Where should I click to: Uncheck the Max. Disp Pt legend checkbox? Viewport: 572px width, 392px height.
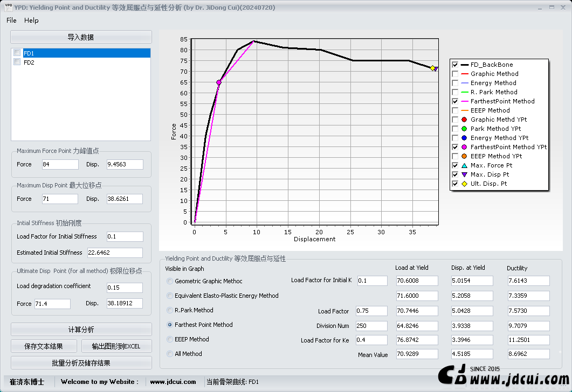coord(455,174)
